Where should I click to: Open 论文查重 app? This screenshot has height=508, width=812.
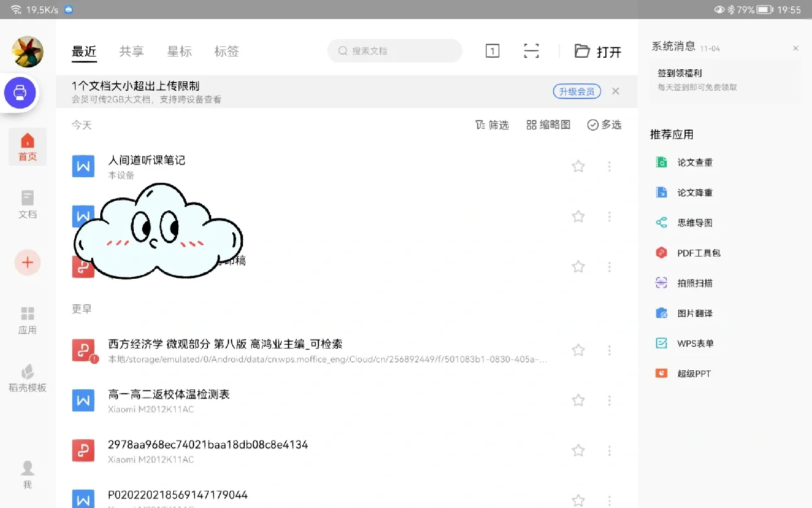[x=684, y=163]
